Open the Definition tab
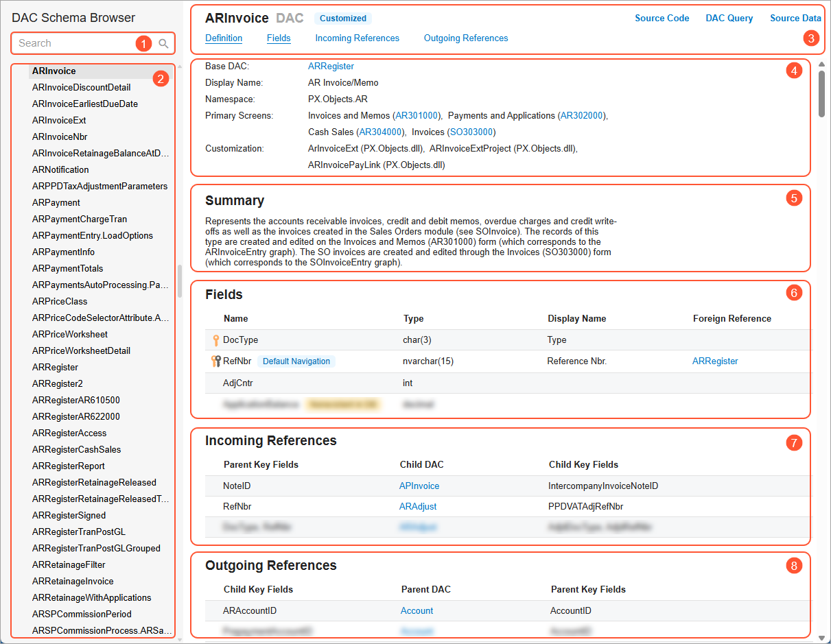This screenshot has width=831, height=644. point(224,38)
